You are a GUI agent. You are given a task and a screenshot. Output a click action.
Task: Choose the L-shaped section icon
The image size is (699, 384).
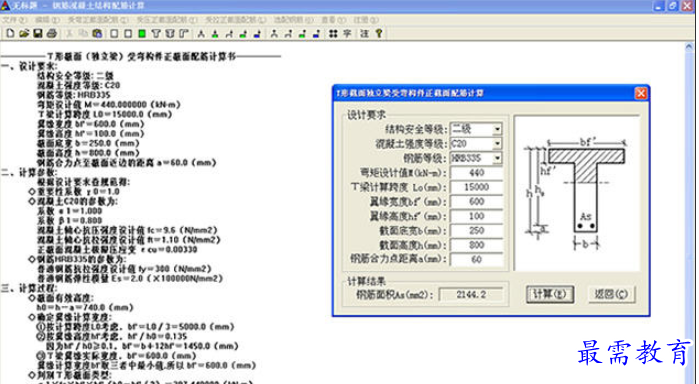pos(183,33)
